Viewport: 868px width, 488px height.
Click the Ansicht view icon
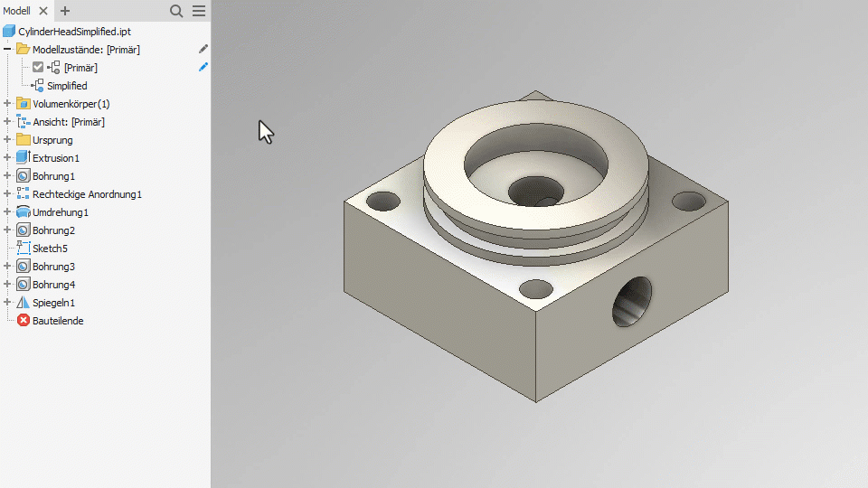pyautogui.click(x=23, y=122)
